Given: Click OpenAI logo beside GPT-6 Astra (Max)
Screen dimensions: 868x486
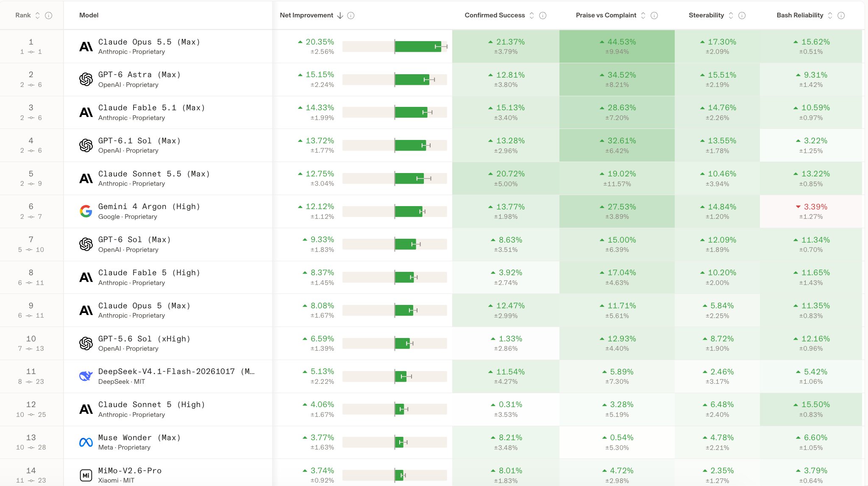Looking at the screenshot, I should pos(86,79).
